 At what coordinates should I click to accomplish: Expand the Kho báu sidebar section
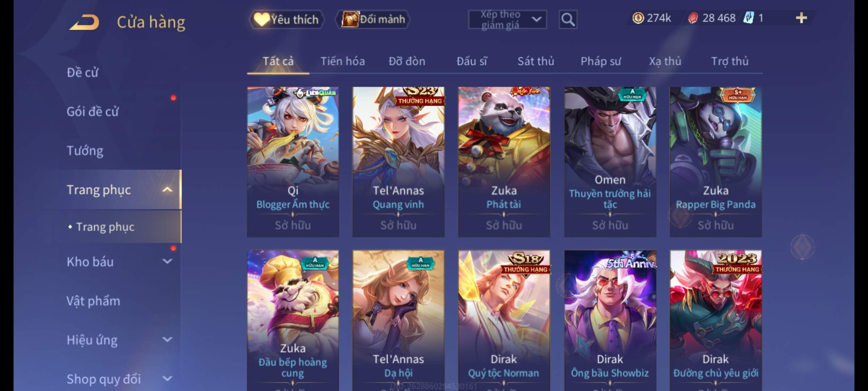(x=167, y=261)
